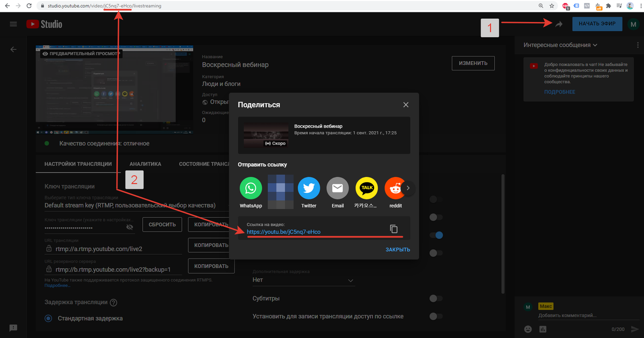Open the Интересные сообщения chat dropdown
This screenshot has width=644, height=338.
click(x=561, y=45)
